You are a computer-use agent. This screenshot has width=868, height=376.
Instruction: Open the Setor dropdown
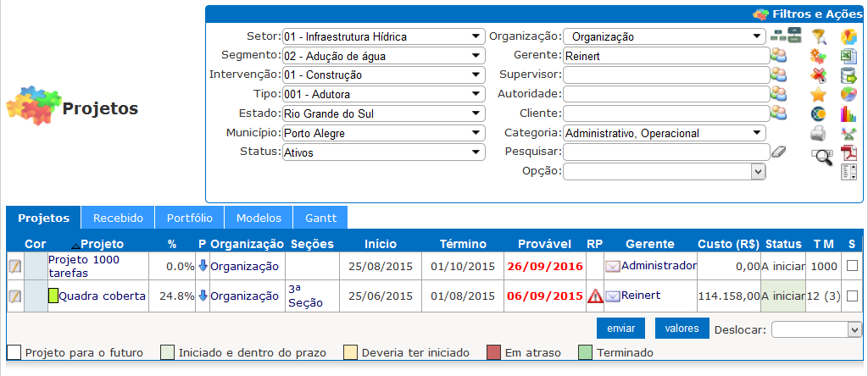(x=384, y=37)
